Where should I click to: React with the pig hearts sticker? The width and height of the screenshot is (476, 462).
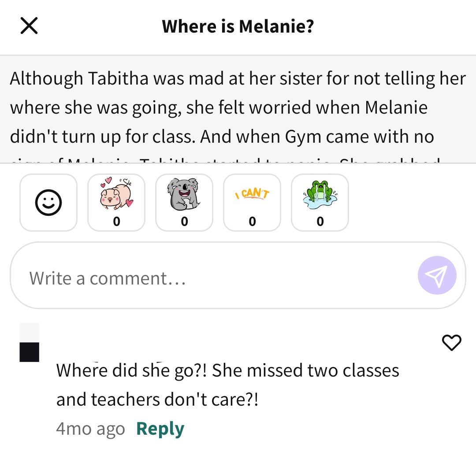pyautogui.click(x=116, y=203)
